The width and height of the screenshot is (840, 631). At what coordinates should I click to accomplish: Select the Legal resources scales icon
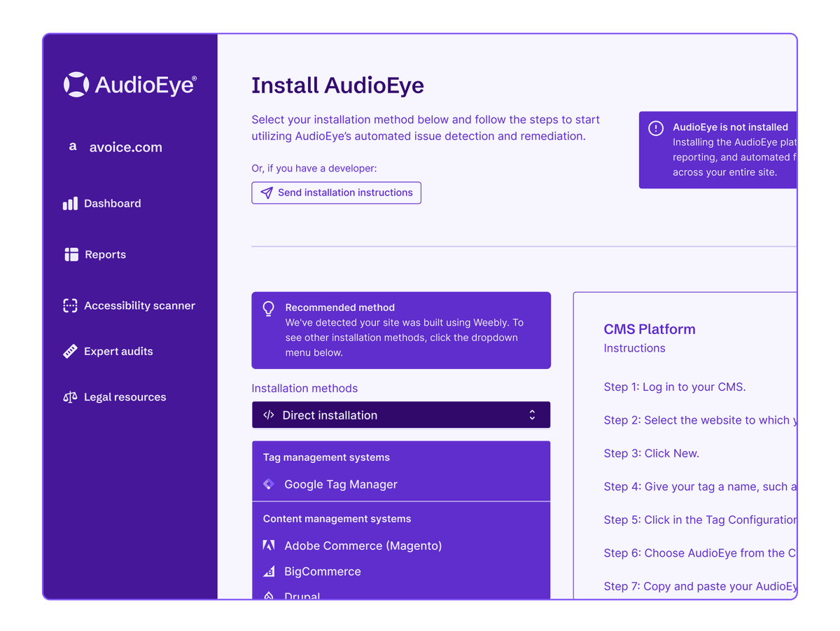click(69, 396)
